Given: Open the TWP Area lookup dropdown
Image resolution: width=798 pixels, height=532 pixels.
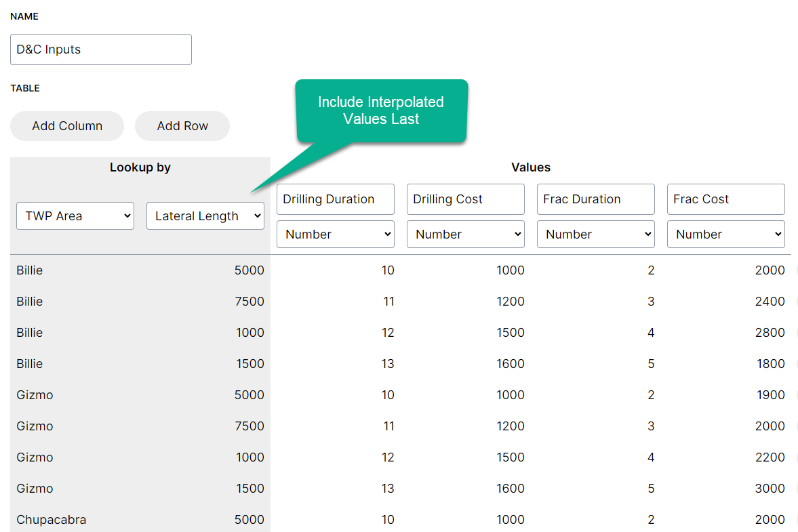Looking at the screenshot, I should (x=75, y=216).
